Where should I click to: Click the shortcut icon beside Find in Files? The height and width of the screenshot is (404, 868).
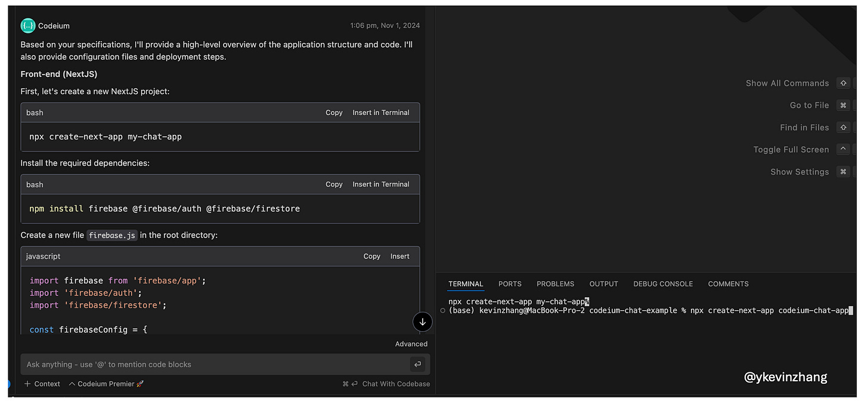coord(843,127)
